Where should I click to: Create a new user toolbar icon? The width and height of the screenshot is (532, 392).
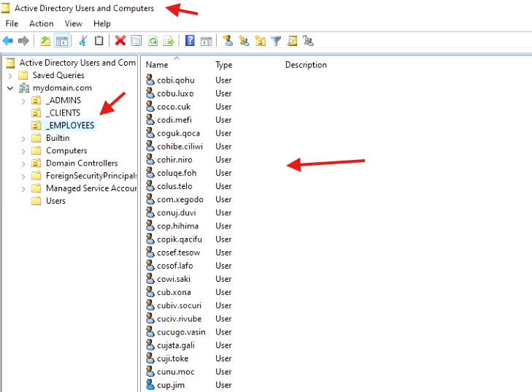[228, 41]
